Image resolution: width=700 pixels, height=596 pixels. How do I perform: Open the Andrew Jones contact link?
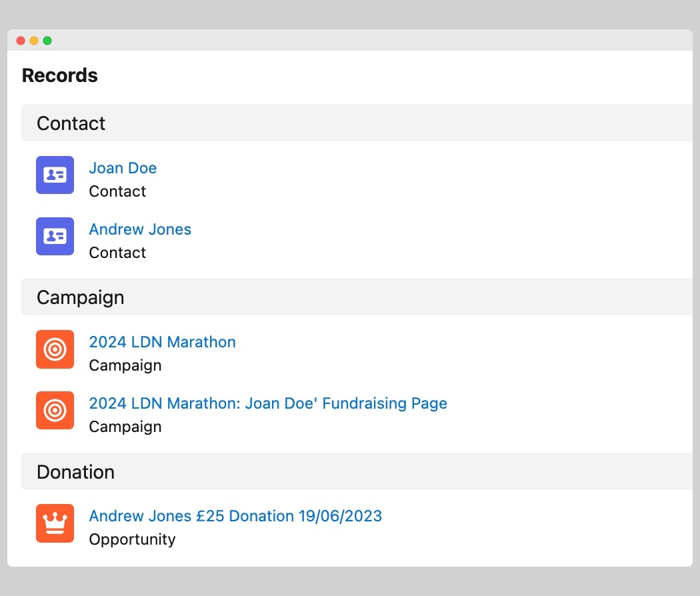tap(140, 229)
